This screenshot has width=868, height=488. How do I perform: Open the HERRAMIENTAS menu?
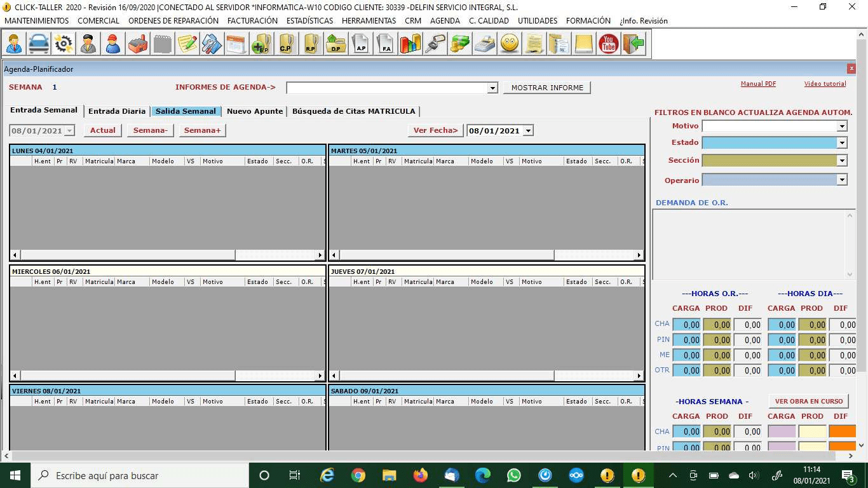point(369,21)
